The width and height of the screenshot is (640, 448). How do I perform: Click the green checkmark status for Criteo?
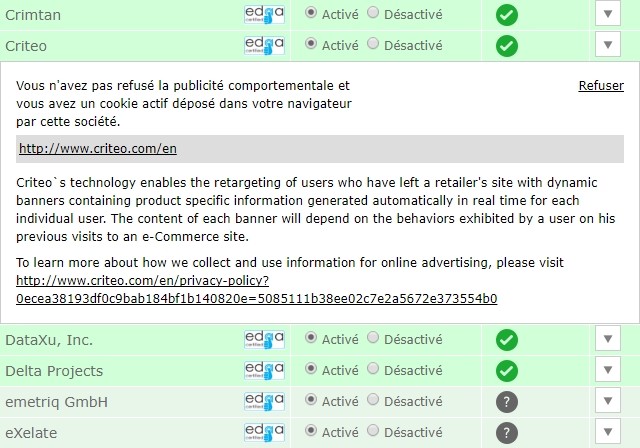pos(507,45)
